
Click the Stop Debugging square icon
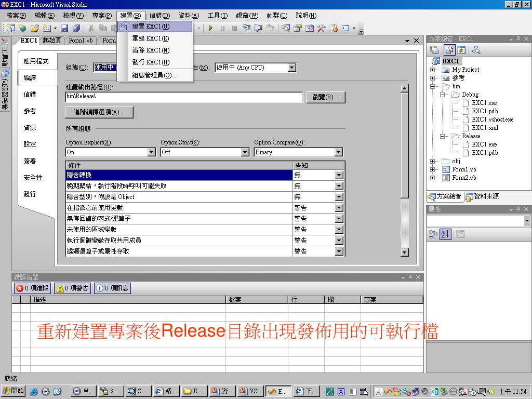point(234,28)
